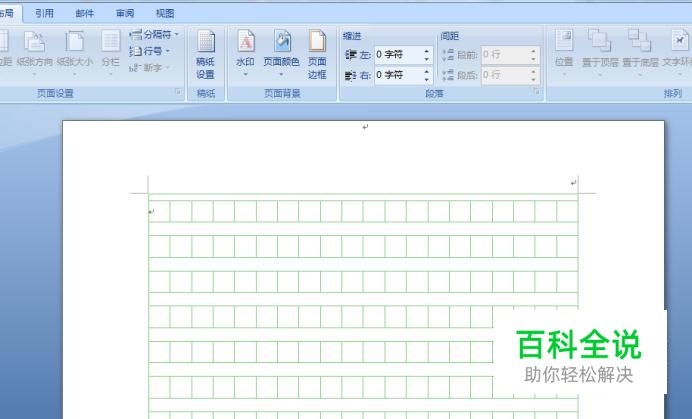This screenshot has width=692, height=419.
Task: Expand the 页面颜色 dropdown arrow
Action: point(281,74)
